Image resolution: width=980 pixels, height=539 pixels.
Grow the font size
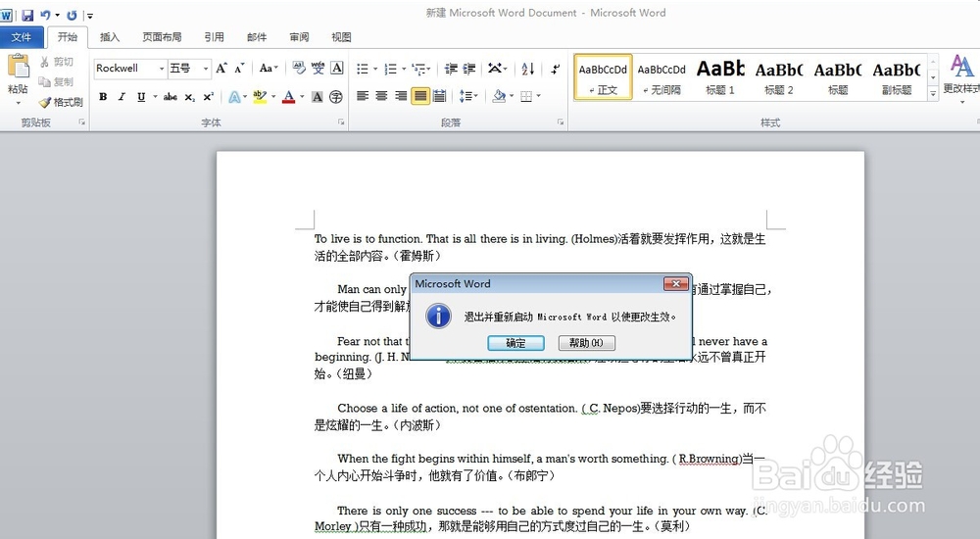(221, 69)
